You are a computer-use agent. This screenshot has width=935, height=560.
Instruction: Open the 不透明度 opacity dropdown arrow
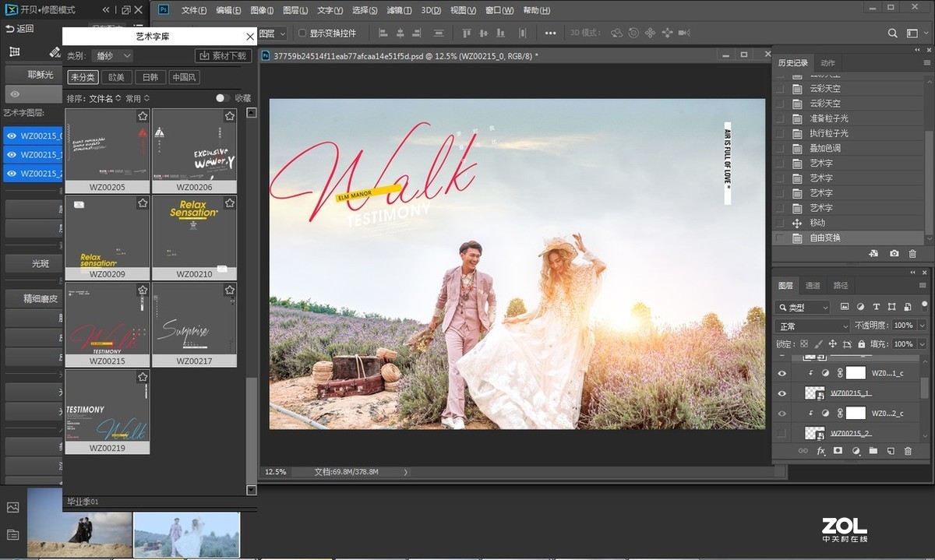[922, 326]
